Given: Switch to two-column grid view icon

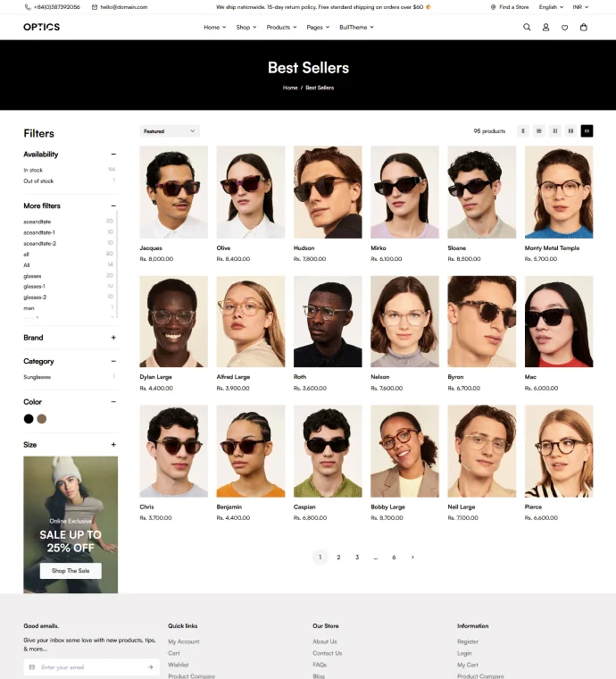Looking at the screenshot, I should 555,130.
